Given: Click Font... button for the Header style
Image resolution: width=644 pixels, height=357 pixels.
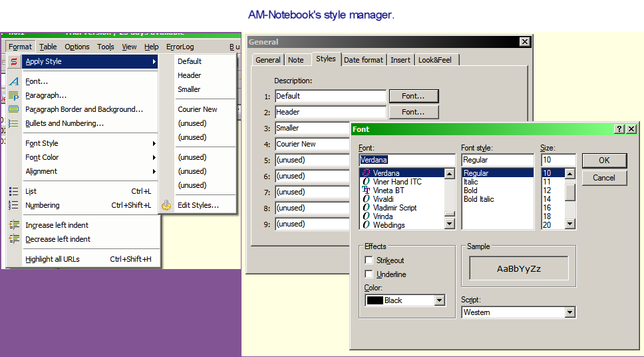Looking at the screenshot, I should (x=413, y=112).
